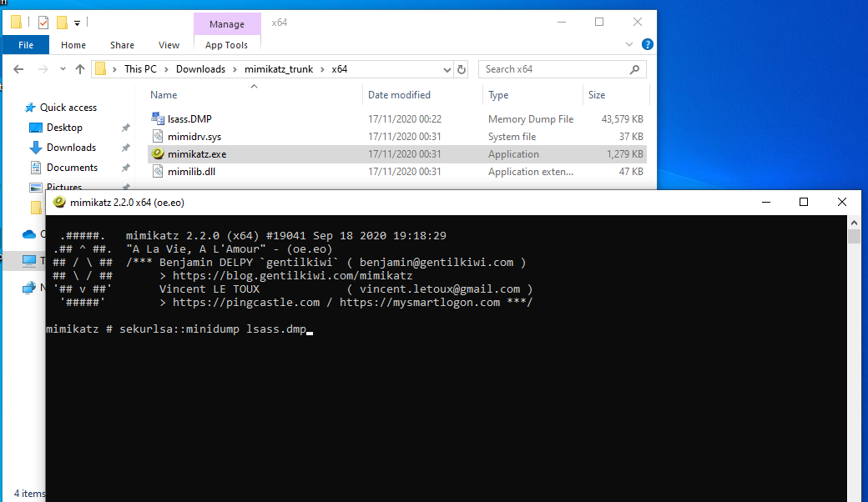Click the mimilib.dll file icon
The width and height of the screenshot is (868, 502).
[x=158, y=172]
